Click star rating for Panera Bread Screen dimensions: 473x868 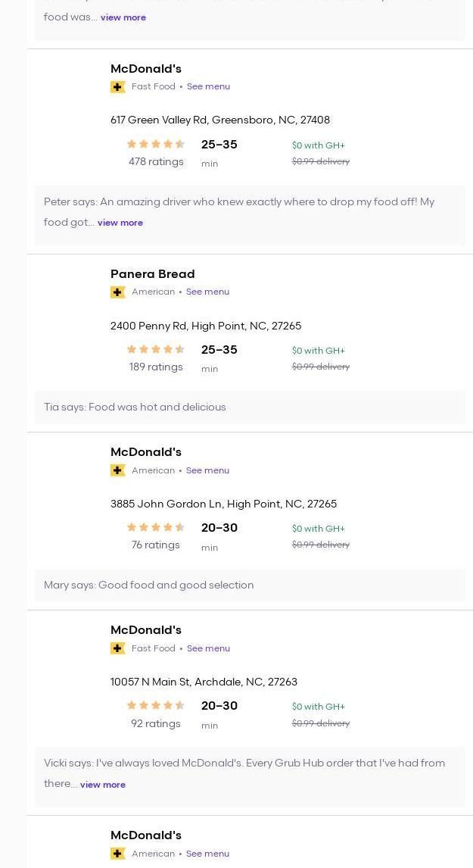[156, 349]
